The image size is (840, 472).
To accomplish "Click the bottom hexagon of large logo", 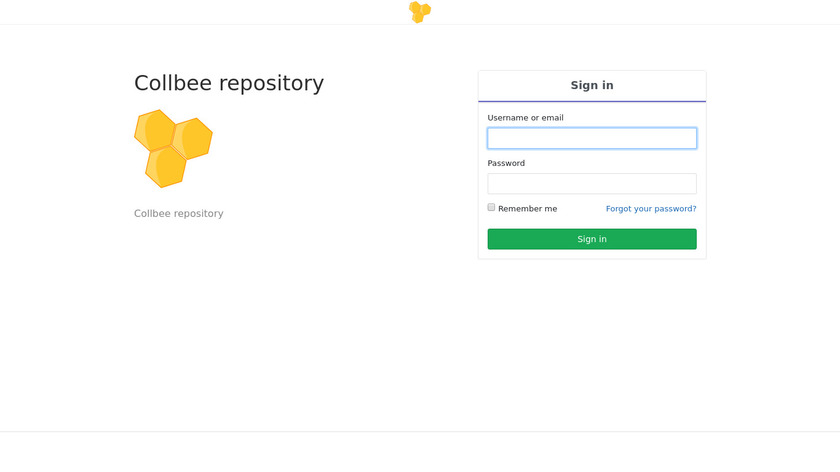I will [166, 167].
